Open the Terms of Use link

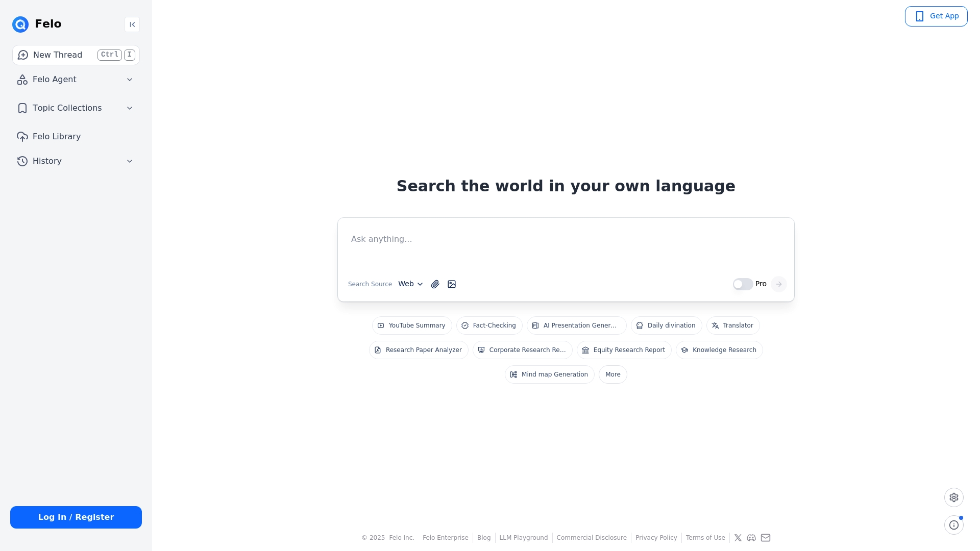click(x=705, y=538)
